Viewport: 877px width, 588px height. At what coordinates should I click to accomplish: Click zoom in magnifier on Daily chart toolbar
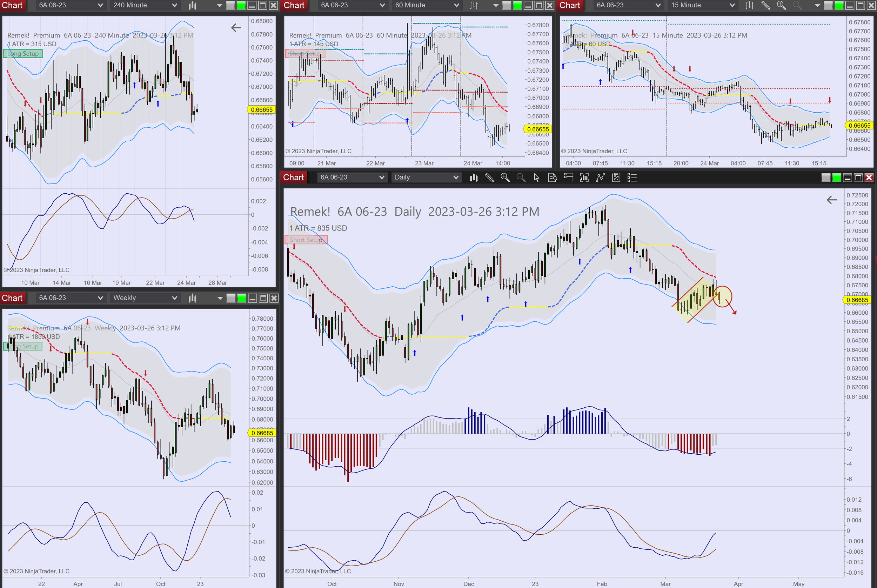(x=505, y=178)
